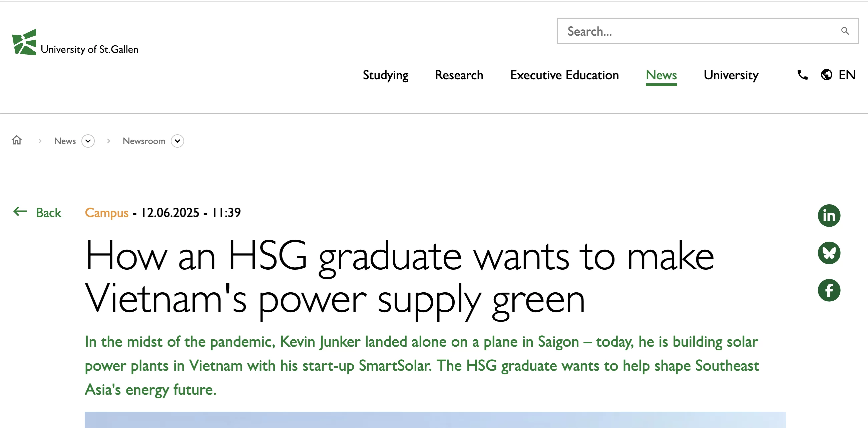Open the phone contact icon
Image resolution: width=868 pixels, height=428 pixels.
(x=802, y=75)
